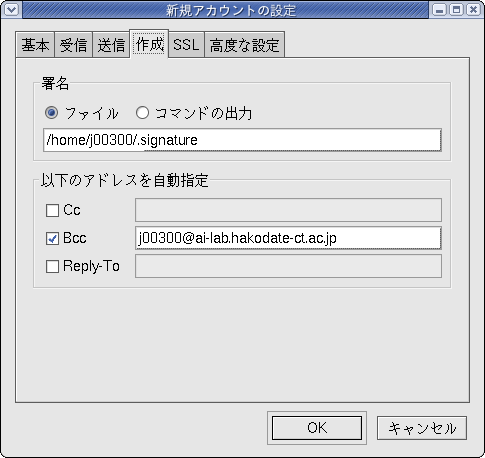The image size is (485, 458).
Task: Maximize the account settings window
Action: pyautogui.click(x=456, y=10)
